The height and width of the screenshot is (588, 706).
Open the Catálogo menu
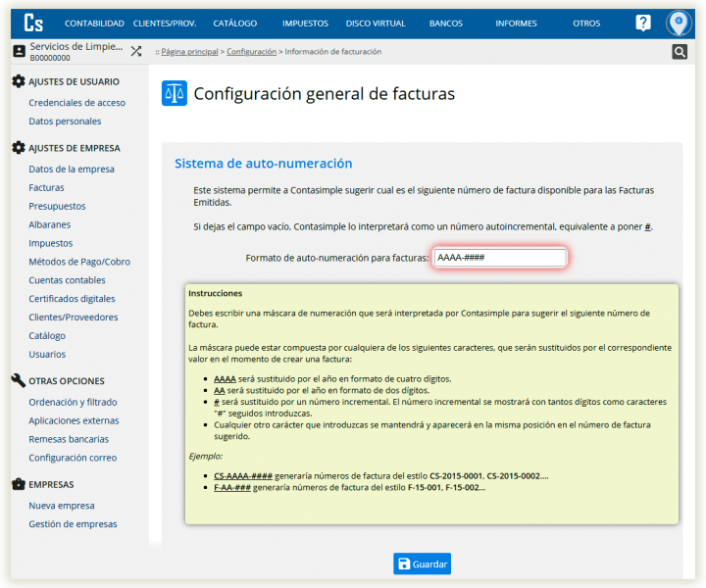coord(235,24)
